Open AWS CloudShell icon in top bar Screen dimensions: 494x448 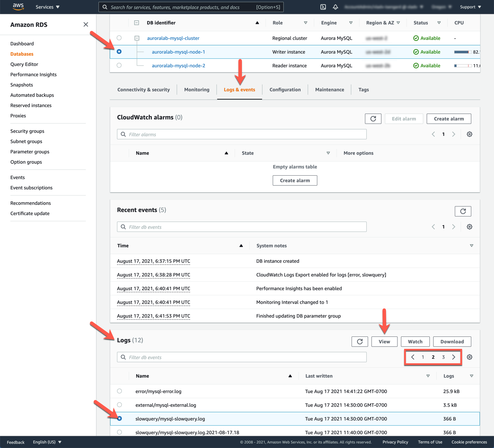323,7
